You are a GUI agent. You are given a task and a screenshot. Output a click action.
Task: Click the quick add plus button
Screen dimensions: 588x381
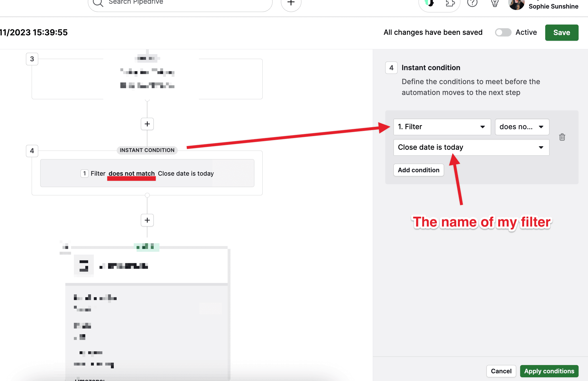[291, 3]
